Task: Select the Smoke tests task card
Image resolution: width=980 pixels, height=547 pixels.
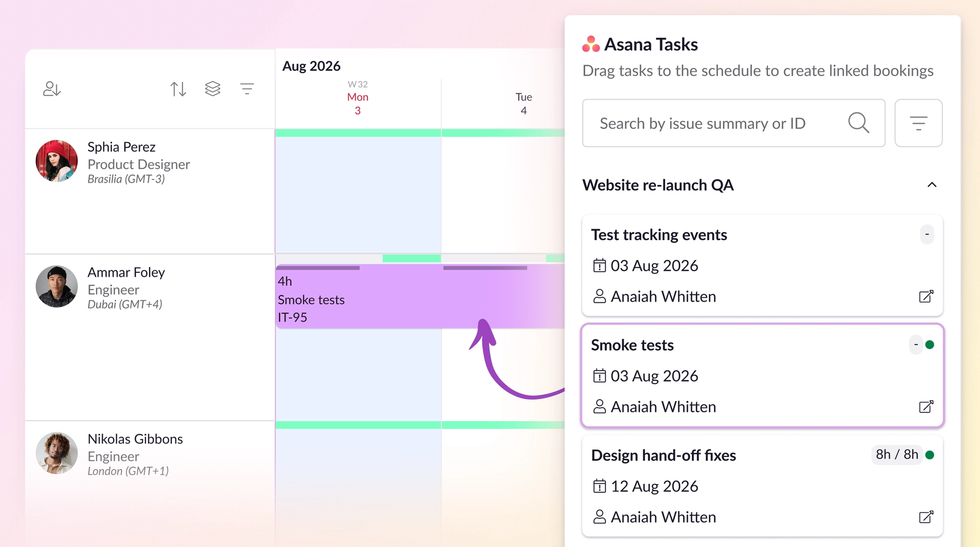Action: pos(740,376)
